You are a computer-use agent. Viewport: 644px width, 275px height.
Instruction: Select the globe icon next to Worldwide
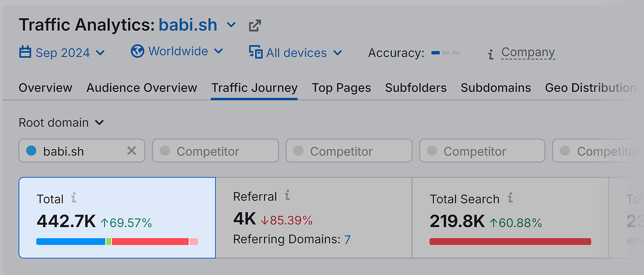pyautogui.click(x=137, y=51)
